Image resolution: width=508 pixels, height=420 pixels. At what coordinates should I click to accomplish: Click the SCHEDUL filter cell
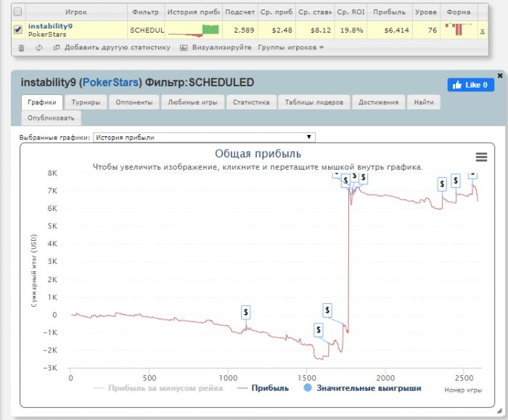click(x=146, y=30)
